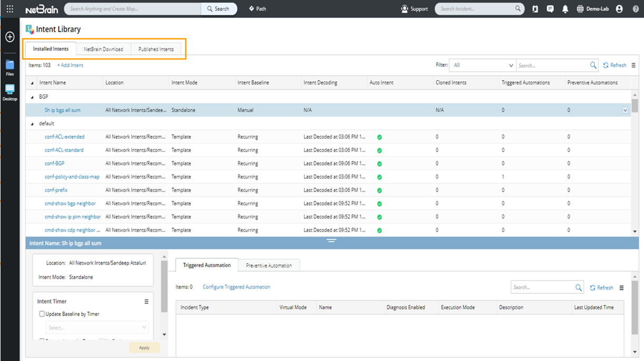Click the magnifier in triggered automation search
The image size is (644, 361).
coord(579,288)
